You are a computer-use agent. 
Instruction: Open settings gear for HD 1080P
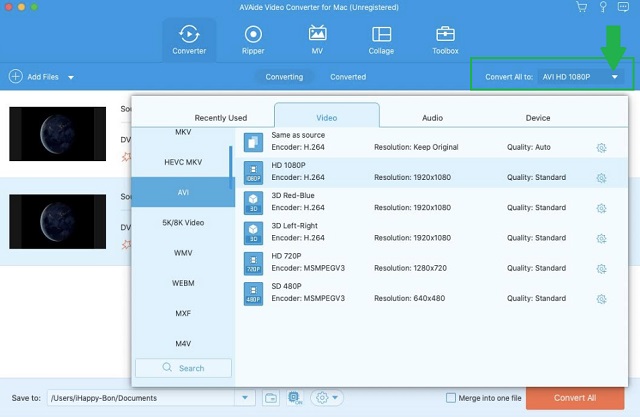click(601, 178)
